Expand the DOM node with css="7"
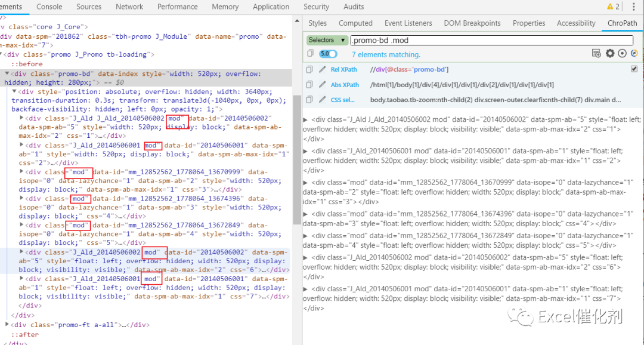 22,279
